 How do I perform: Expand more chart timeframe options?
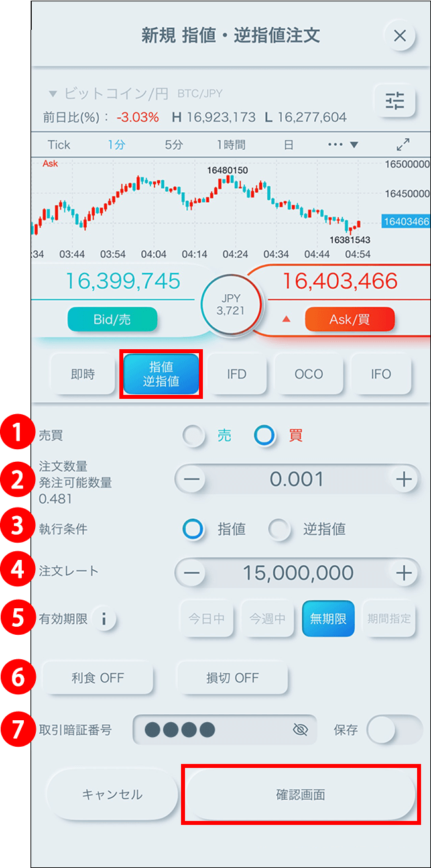click(345, 144)
